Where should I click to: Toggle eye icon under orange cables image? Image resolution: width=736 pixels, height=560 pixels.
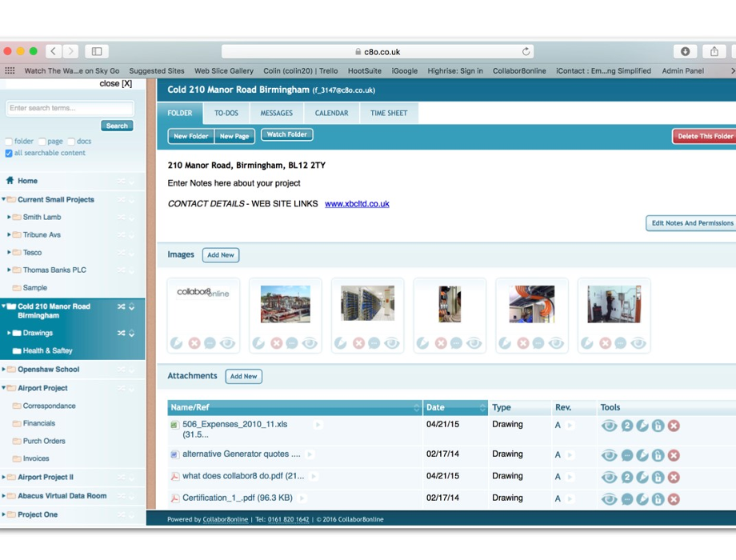(556, 343)
